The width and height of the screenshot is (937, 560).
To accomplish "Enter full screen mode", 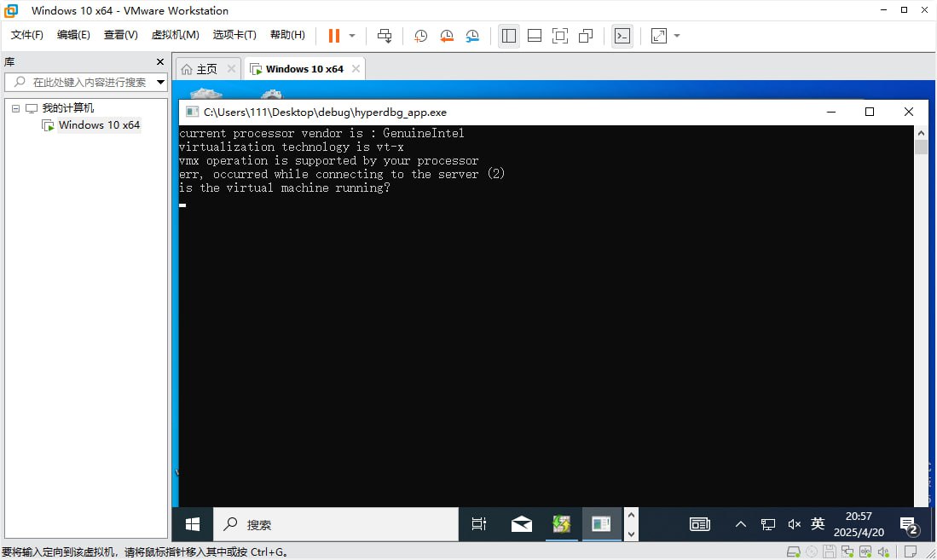I will coord(560,36).
